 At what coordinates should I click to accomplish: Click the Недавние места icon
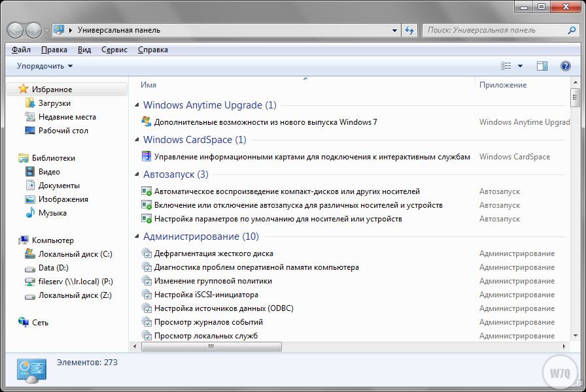click(x=30, y=116)
